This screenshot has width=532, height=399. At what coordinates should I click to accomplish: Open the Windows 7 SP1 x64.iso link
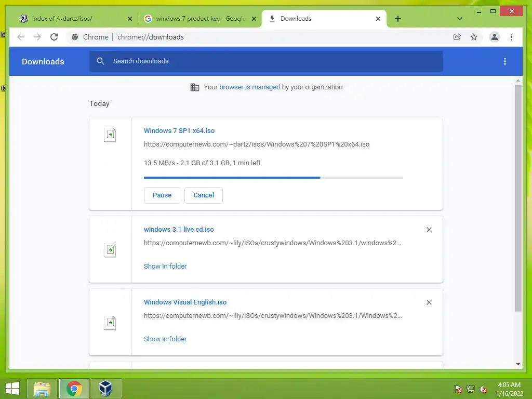(x=179, y=130)
